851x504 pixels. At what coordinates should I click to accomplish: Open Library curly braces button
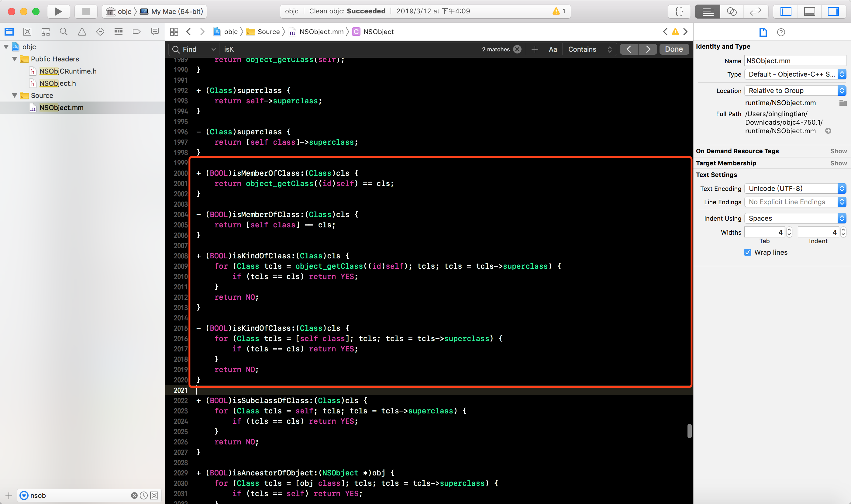[679, 12]
